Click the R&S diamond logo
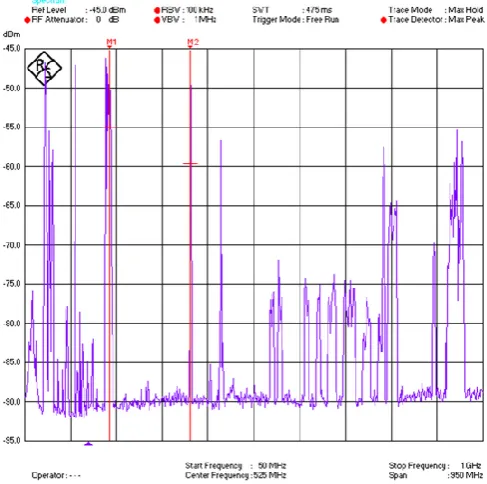487x484 pixels. pyautogui.click(x=44, y=68)
